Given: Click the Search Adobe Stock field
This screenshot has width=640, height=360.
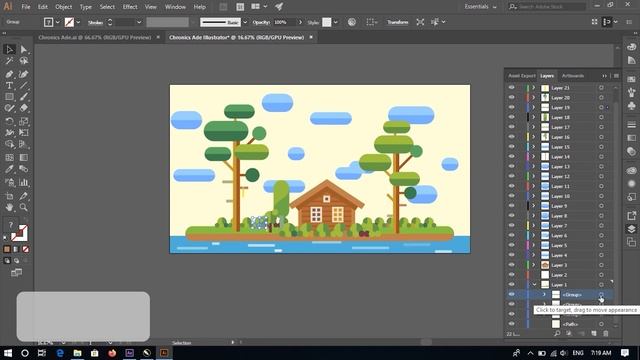Looking at the screenshot, I should [x=547, y=7].
